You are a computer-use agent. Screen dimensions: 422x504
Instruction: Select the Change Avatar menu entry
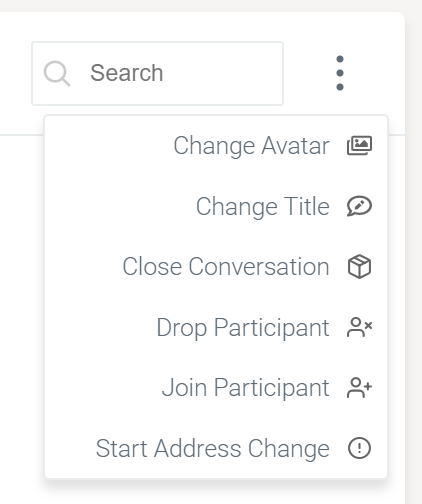(216, 146)
